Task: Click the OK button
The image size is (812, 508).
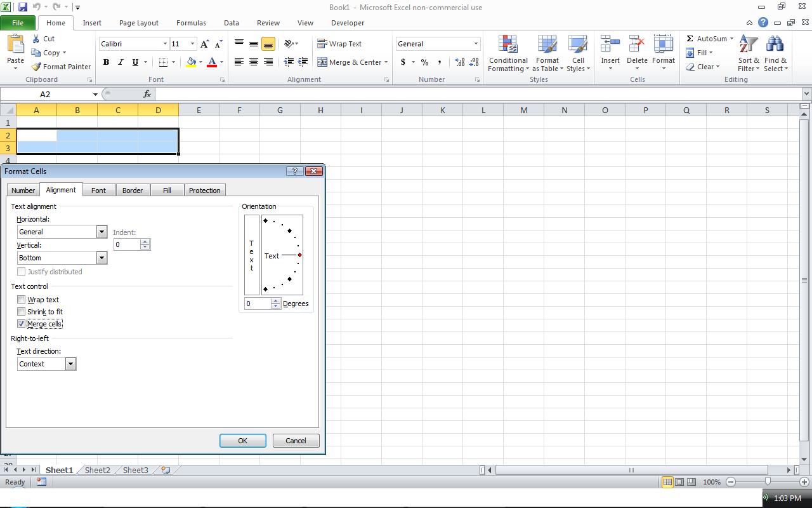Action: (x=243, y=440)
